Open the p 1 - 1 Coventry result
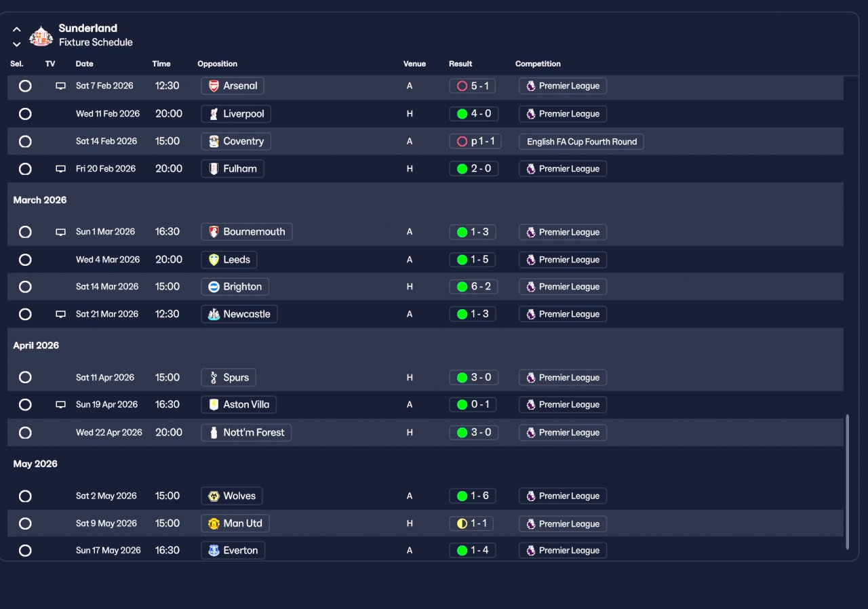868x609 pixels. tap(475, 142)
